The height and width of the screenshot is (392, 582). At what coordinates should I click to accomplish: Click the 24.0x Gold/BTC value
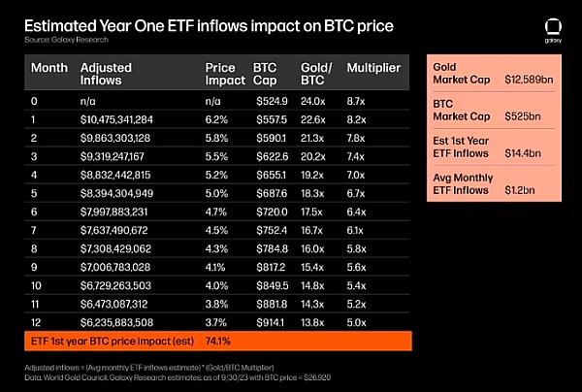(312, 101)
